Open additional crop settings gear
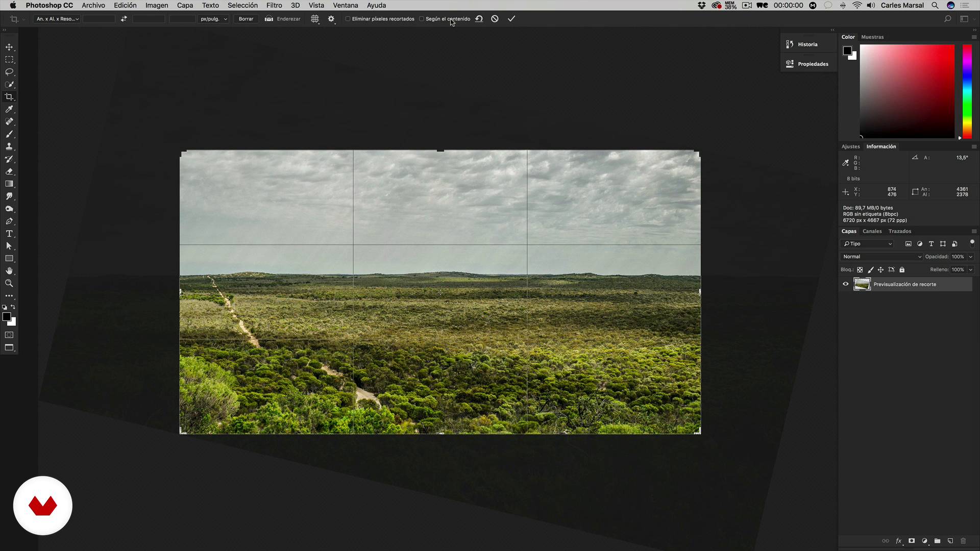 tap(331, 19)
